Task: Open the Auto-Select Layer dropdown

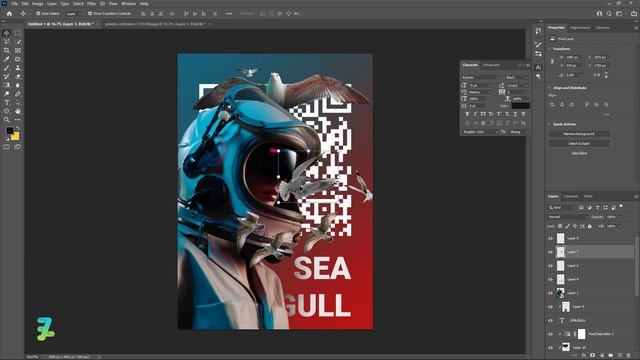Action: pos(73,13)
